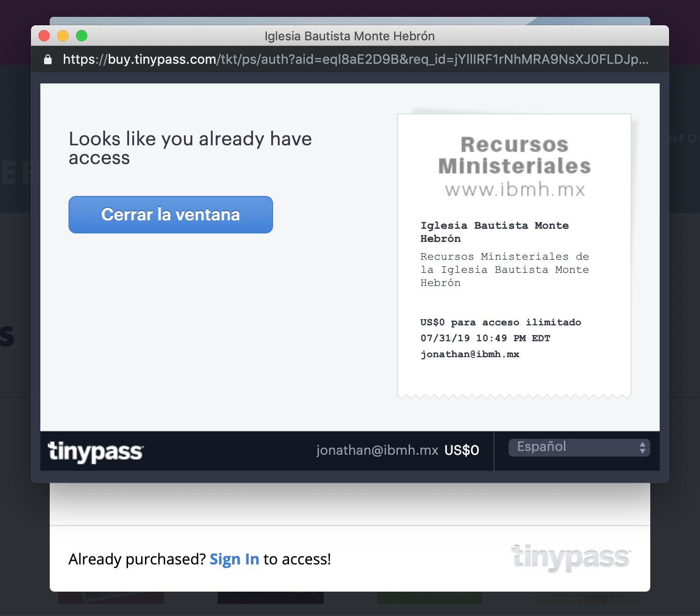The width and height of the screenshot is (700, 616).
Task: Click the Recursos Ministeriales receipt logo
Action: pos(515,155)
